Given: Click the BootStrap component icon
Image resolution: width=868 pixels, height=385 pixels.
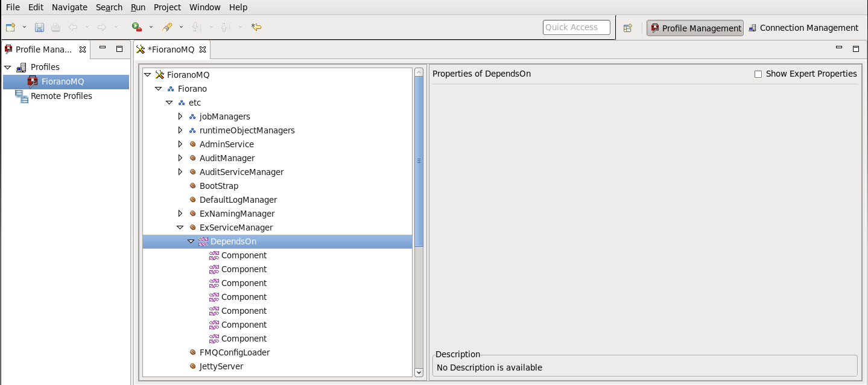Looking at the screenshot, I should coord(193,186).
